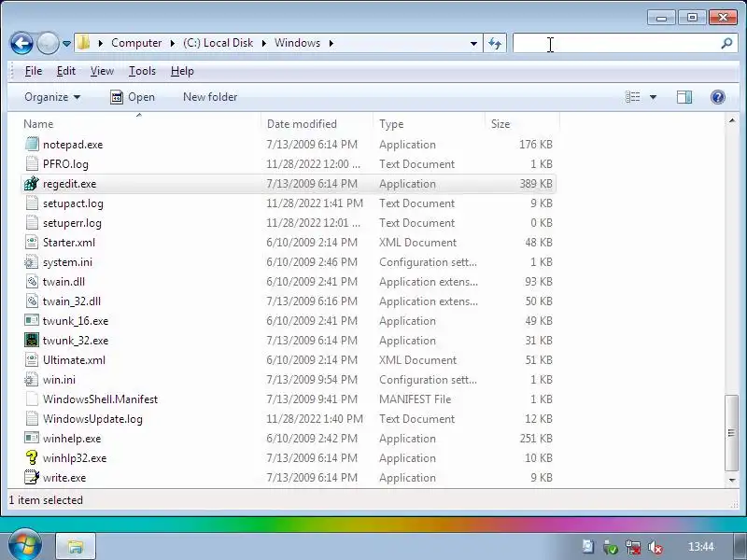Open the Help menu
Image resolution: width=747 pixels, height=560 pixels.
pos(182,71)
